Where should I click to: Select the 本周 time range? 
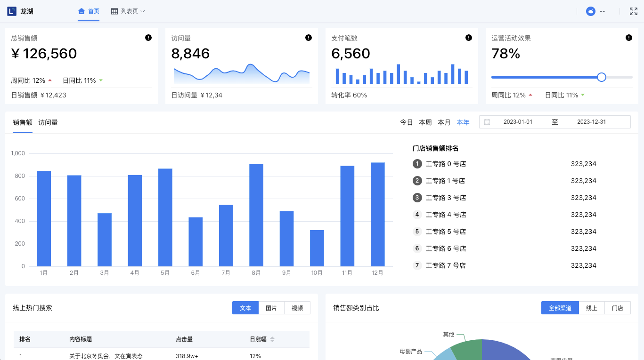pos(425,122)
